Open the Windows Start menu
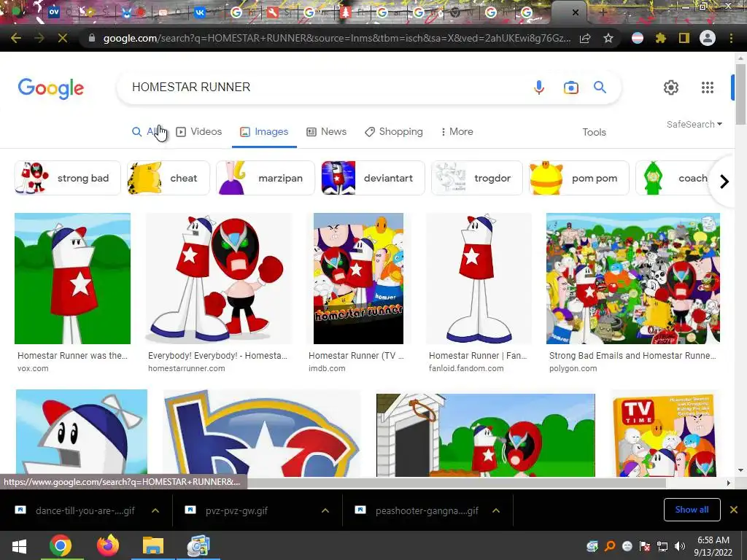Image resolution: width=747 pixels, height=560 pixels. 18,546
